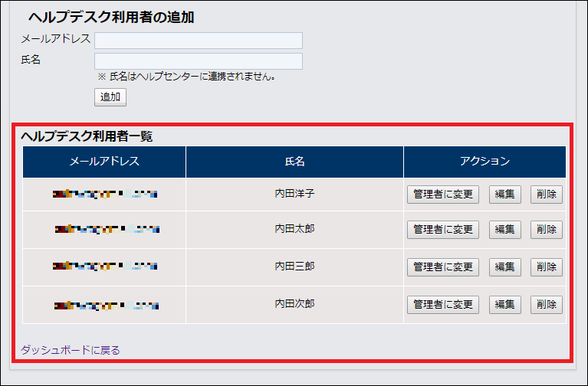The image size is (588, 386).
Task: Focus the 氏名 text field
Action: (198, 61)
